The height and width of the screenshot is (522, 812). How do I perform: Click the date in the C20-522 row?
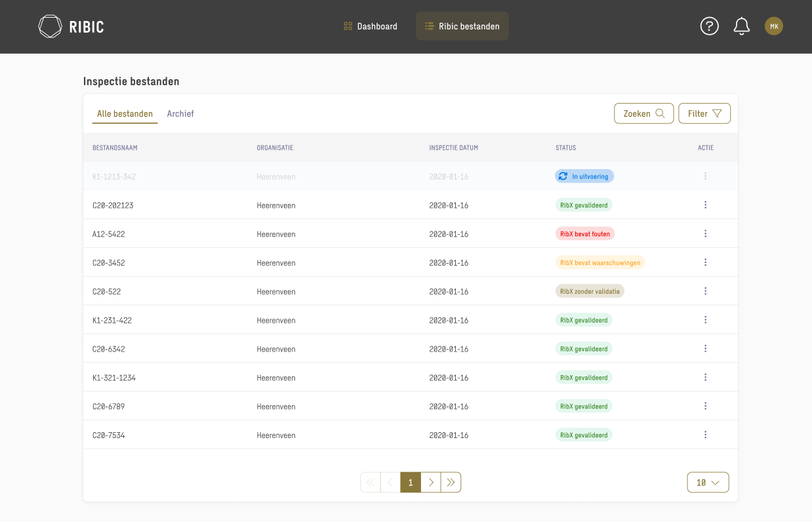449,292
